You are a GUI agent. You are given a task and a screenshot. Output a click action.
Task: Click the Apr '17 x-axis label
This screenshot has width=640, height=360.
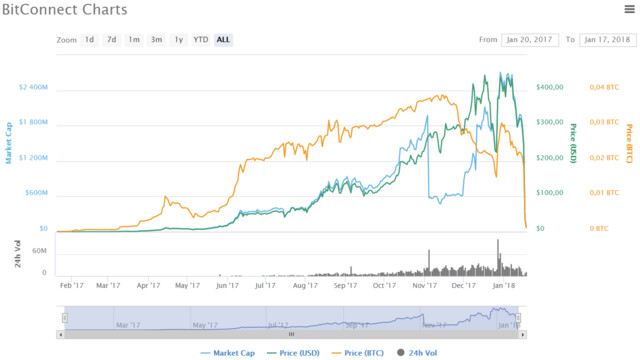149,285
